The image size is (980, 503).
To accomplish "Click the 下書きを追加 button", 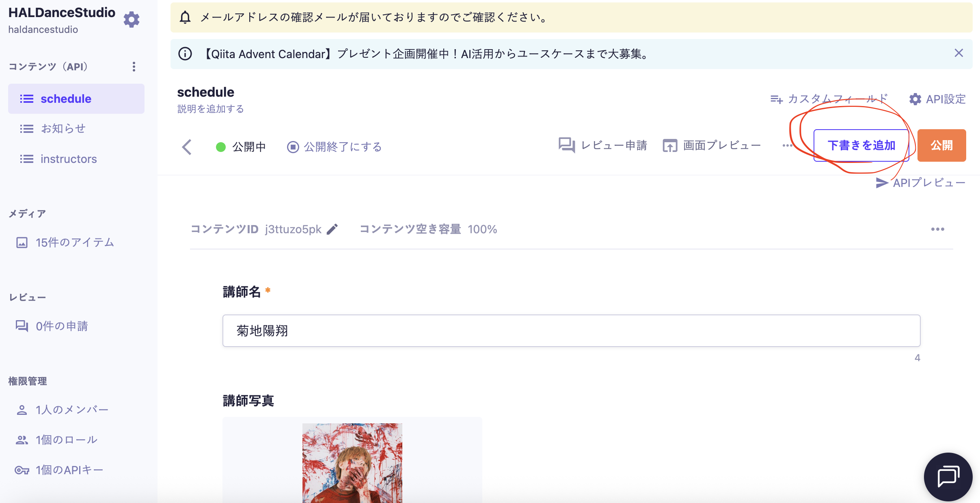I will tap(861, 145).
